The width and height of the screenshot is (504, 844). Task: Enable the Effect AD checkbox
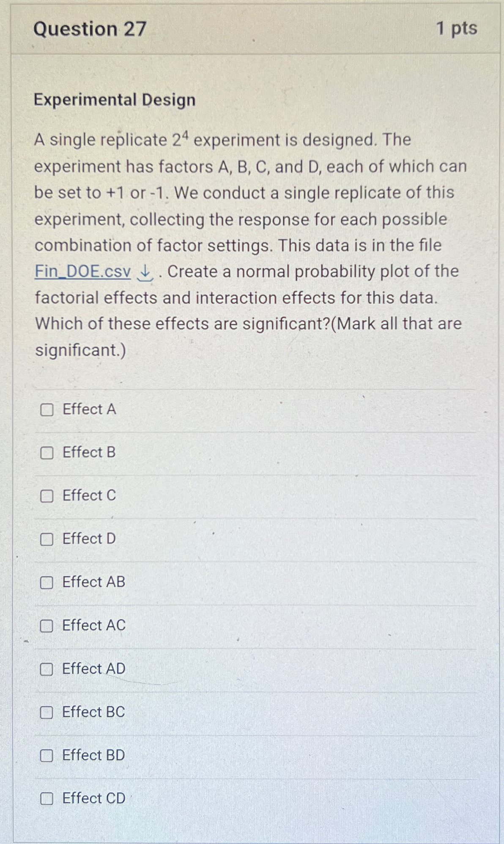point(47,669)
